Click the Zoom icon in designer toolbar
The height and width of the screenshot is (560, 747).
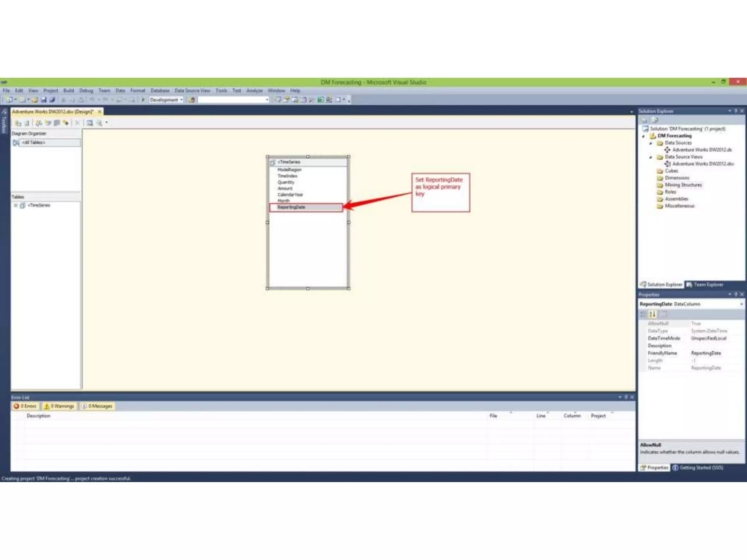tap(99, 123)
